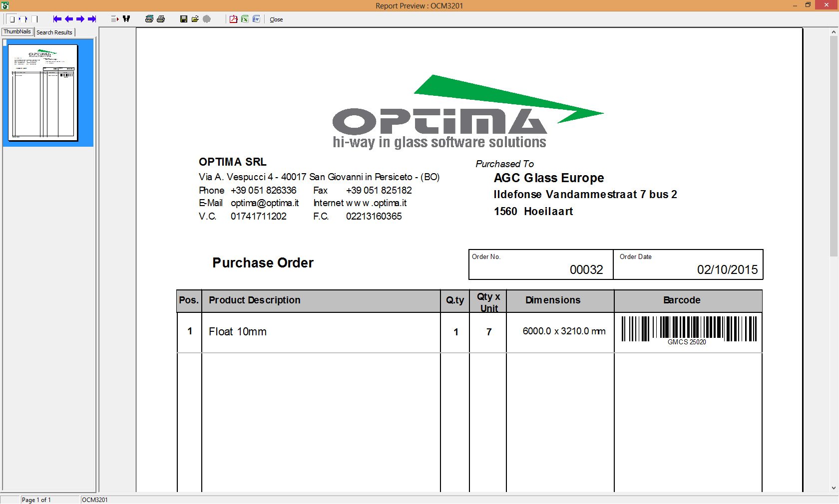This screenshot has height=504, width=839.
Task: Switch to the ThumbNails tab
Action: click(x=17, y=31)
